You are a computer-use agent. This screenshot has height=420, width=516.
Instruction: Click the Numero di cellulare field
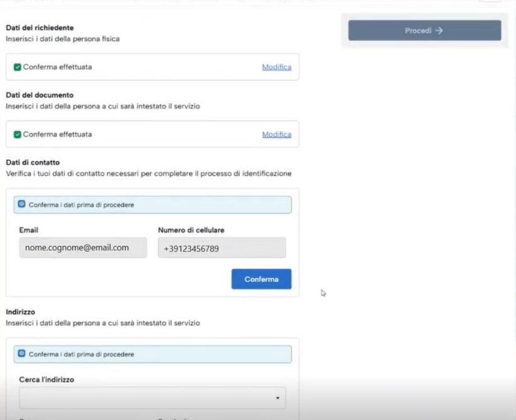[222, 248]
